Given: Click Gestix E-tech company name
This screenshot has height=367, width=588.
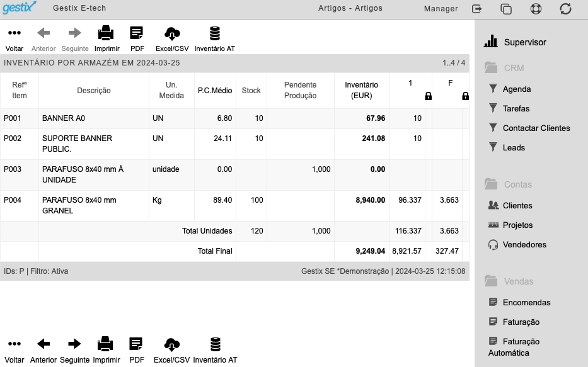Looking at the screenshot, I should coord(79,8).
